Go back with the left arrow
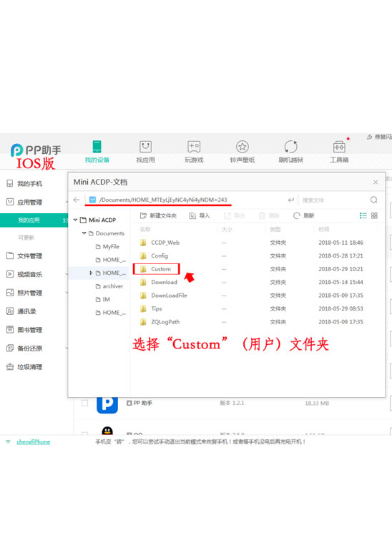This screenshot has height=556, width=392. click(77, 200)
